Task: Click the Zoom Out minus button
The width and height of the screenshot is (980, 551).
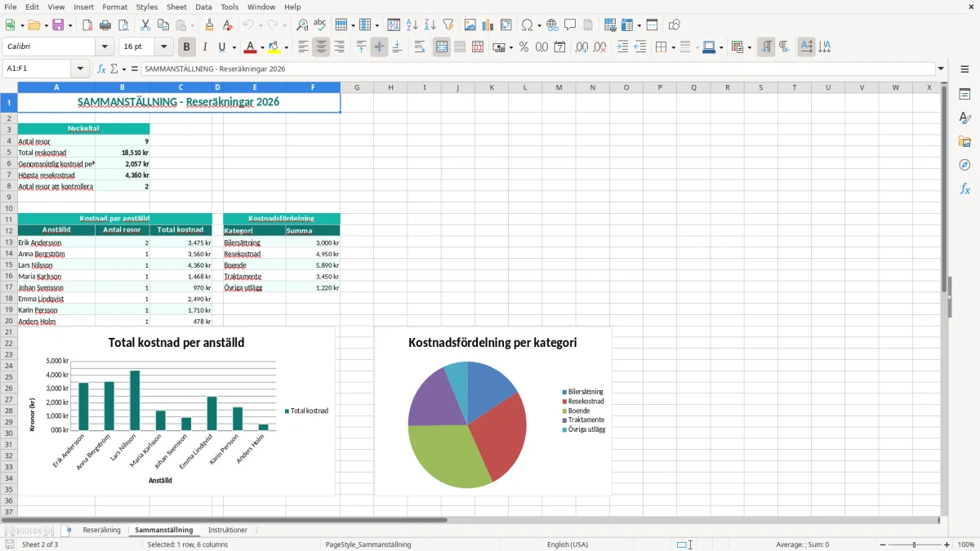Action: coord(881,544)
